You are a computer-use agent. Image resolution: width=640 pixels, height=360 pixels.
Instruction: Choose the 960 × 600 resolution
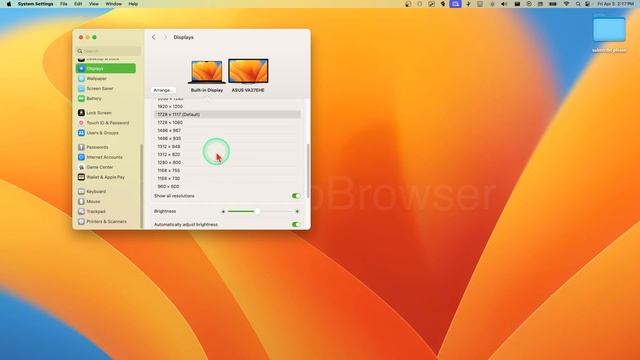coord(228,187)
